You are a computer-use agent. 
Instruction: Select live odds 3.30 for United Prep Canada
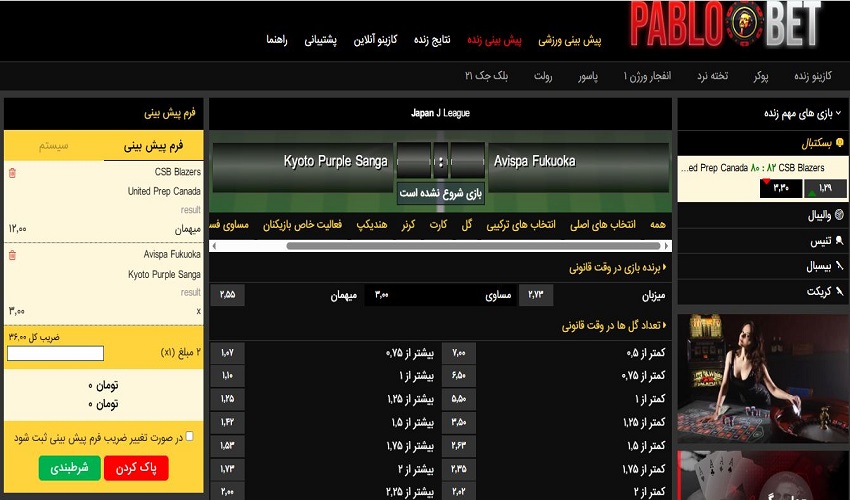(x=781, y=188)
